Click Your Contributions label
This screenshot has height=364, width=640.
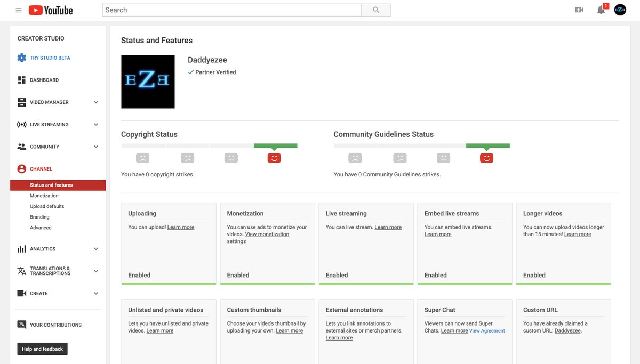pos(56,325)
